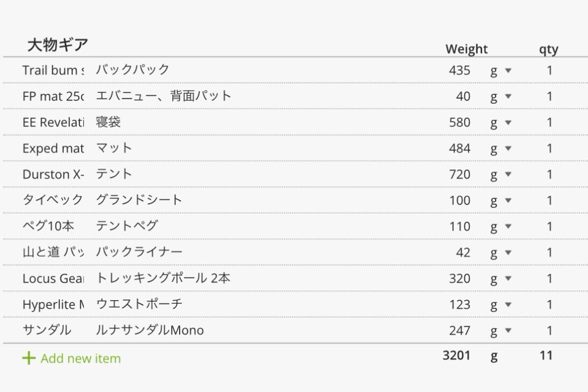Edit the 大物ギア category title
The image size is (588, 392).
(x=58, y=45)
